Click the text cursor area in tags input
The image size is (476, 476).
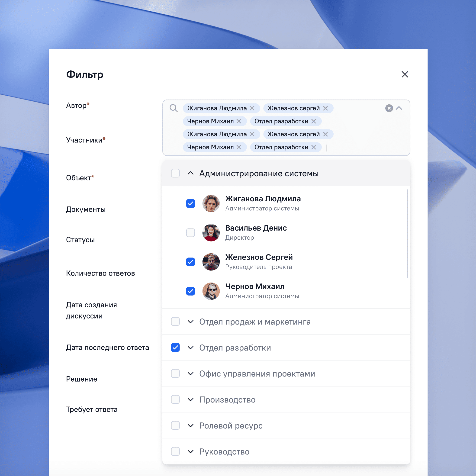[326, 148]
